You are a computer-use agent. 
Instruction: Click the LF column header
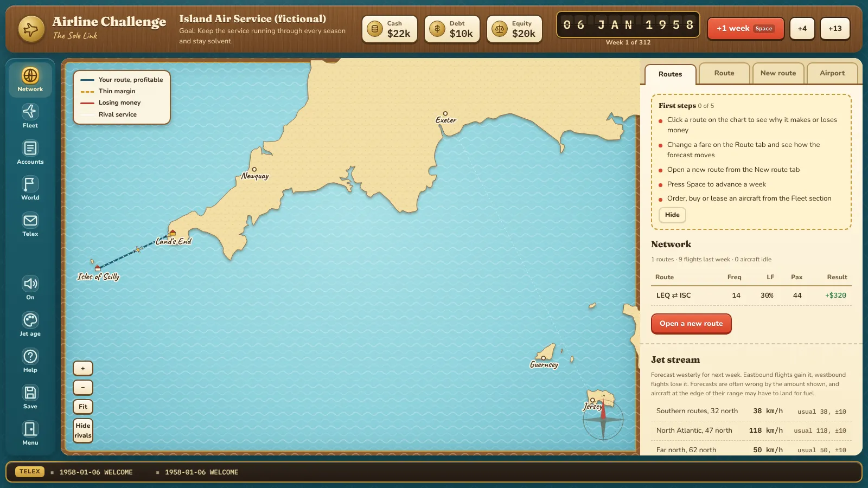click(x=770, y=277)
